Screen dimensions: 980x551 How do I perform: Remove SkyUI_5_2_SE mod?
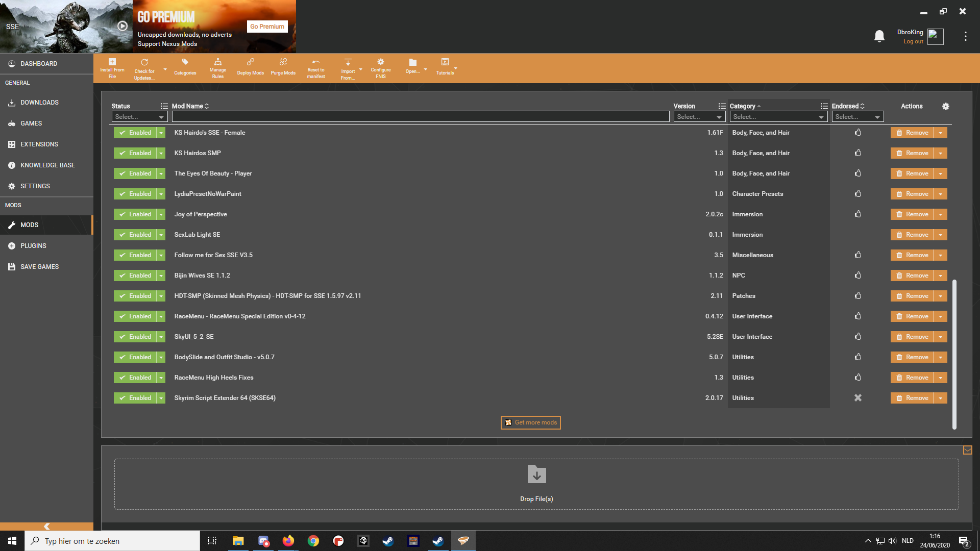coord(912,337)
